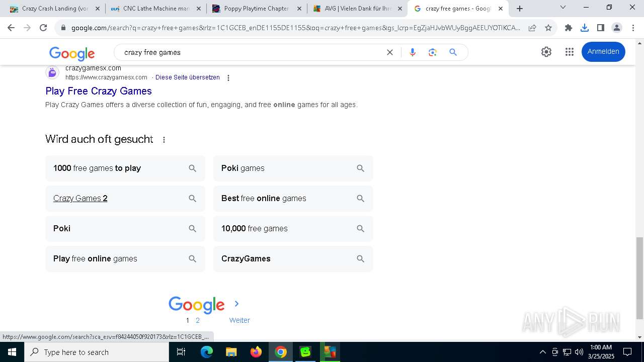Screen dimensions: 644x362
Task: Open a new browser tab with plus
Action: [520, 8]
